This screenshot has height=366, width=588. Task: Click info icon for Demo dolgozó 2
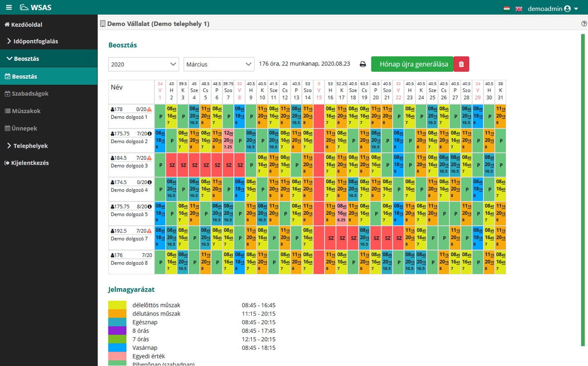149,134
